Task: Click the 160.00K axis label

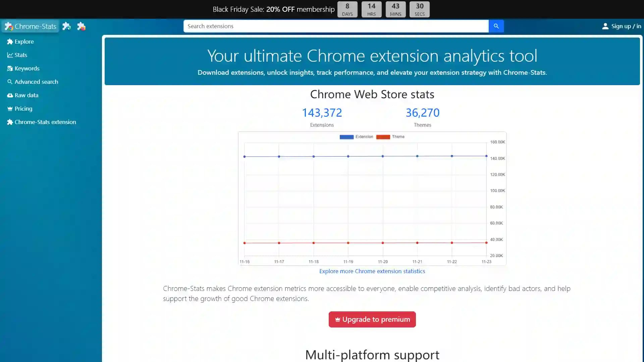Action: 497,142
